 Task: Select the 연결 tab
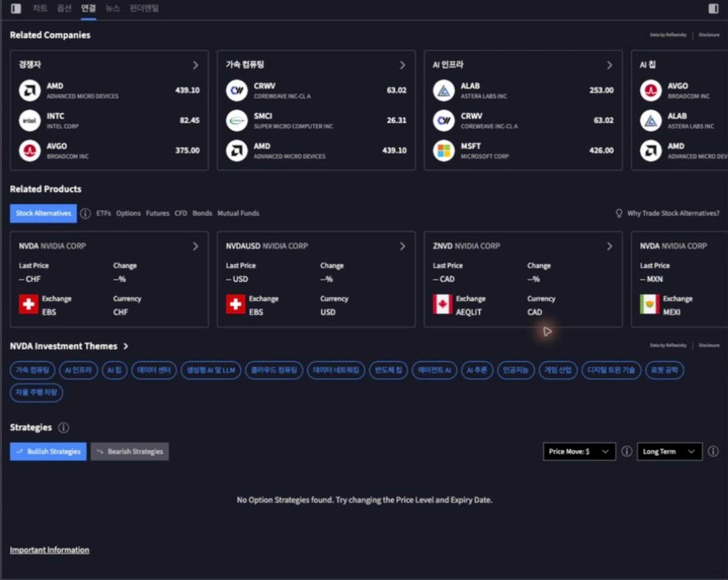pyautogui.click(x=88, y=8)
